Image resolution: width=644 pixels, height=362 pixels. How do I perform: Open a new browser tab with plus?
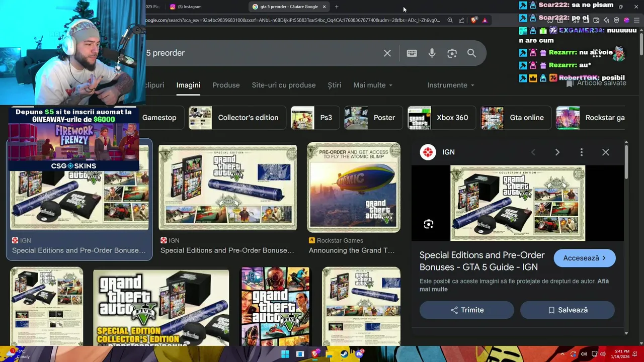tap(337, 7)
